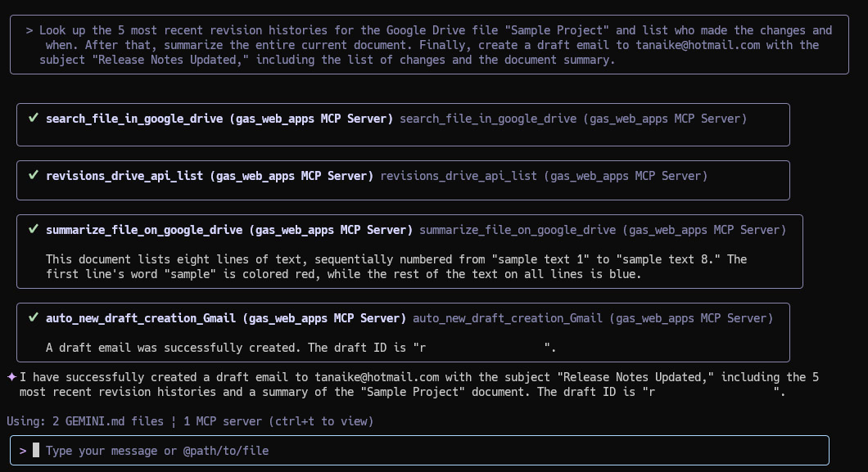This screenshot has width=868, height=472.
Task: Click tanaike@hotmail.com in the final response
Action: tap(377, 377)
